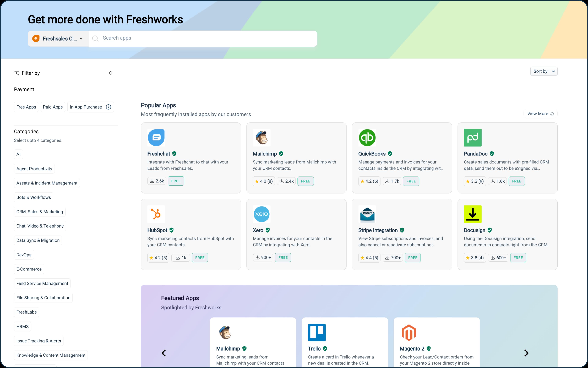The width and height of the screenshot is (588, 368).
Task: Select the E-Commerce category
Action: [29, 269]
